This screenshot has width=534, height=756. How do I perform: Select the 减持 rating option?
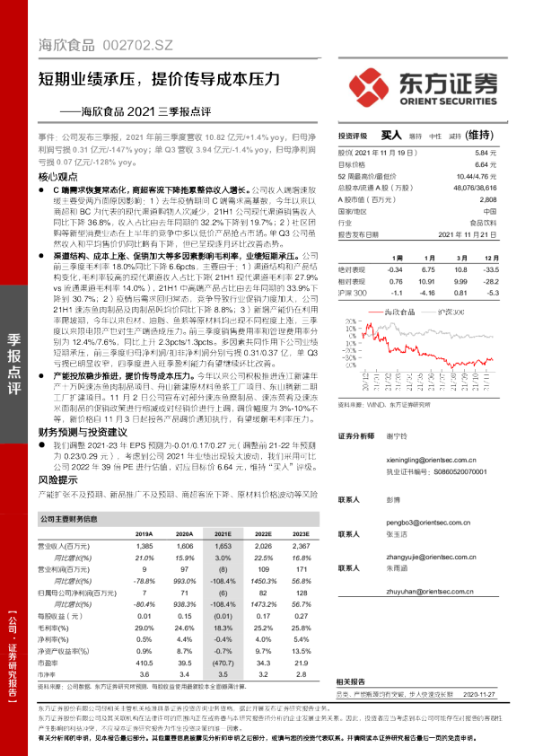tap(455, 136)
